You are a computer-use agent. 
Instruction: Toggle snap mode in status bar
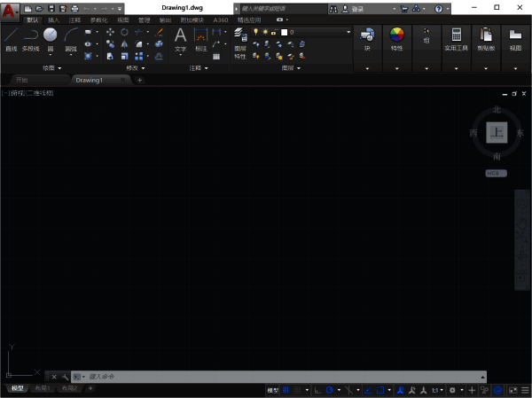(x=297, y=390)
